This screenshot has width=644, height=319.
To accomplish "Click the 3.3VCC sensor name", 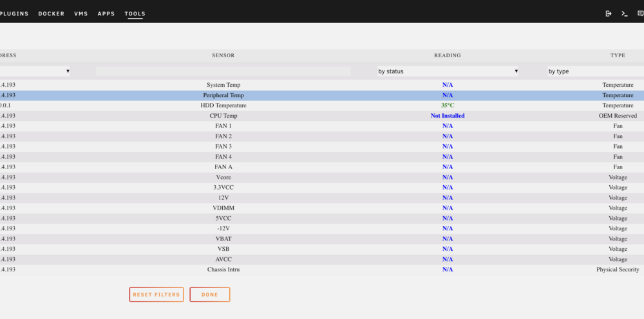I will 223,187.
